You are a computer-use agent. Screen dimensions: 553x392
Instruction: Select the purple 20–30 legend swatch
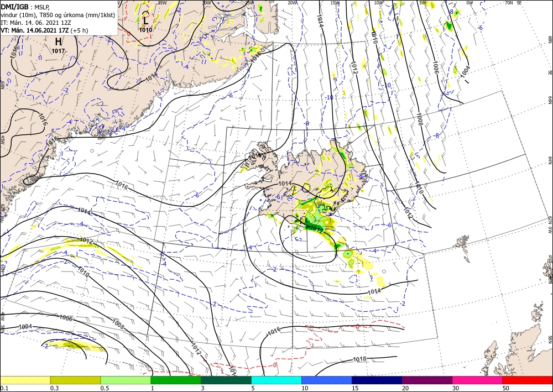[427, 380]
